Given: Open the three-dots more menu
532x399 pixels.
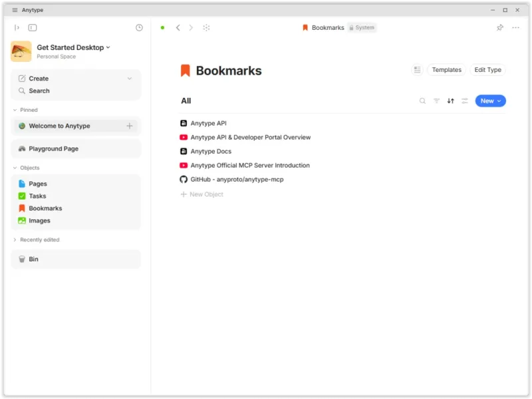Looking at the screenshot, I should 516,27.
